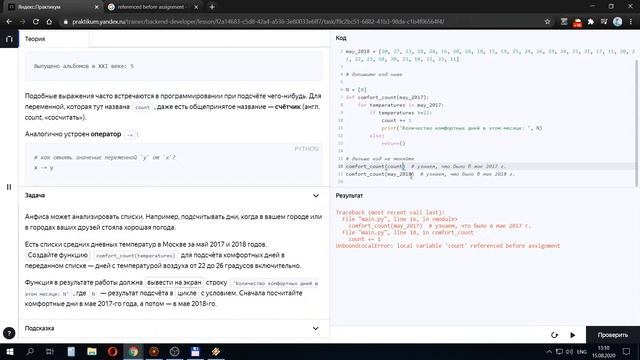This screenshot has height=360, width=640.
Task: Switch the ENG input language
Action: (x=582, y=352)
